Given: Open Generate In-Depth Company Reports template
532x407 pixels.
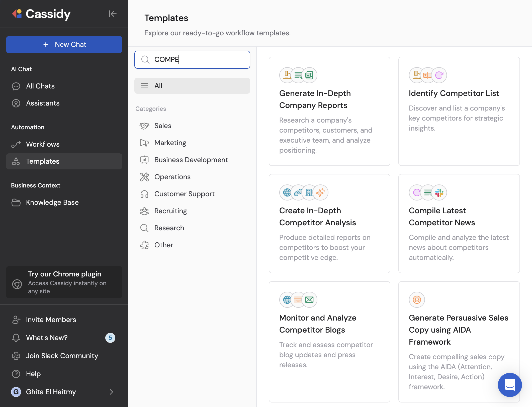Looking at the screenshot, I should coord(329,111).
